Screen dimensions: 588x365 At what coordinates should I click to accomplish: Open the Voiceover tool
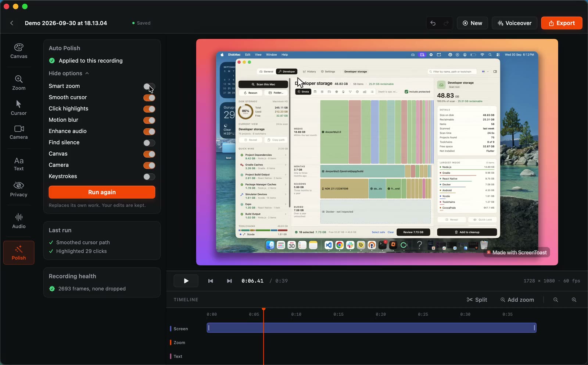(514, 23)
